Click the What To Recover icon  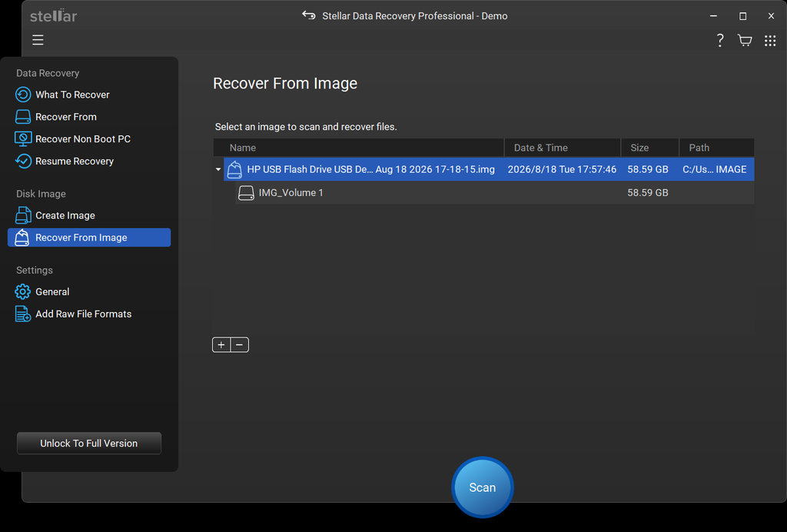point(23,95)
